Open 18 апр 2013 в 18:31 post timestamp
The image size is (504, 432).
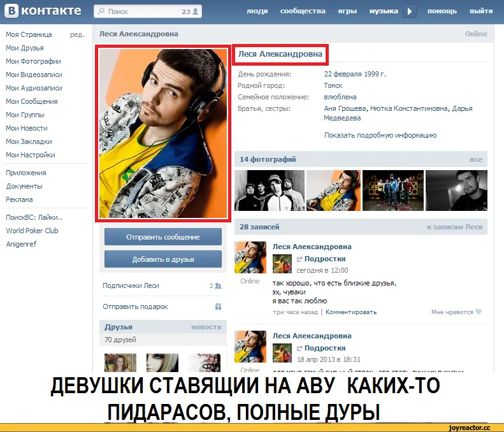pyautogui.click(x=329, y=359)
